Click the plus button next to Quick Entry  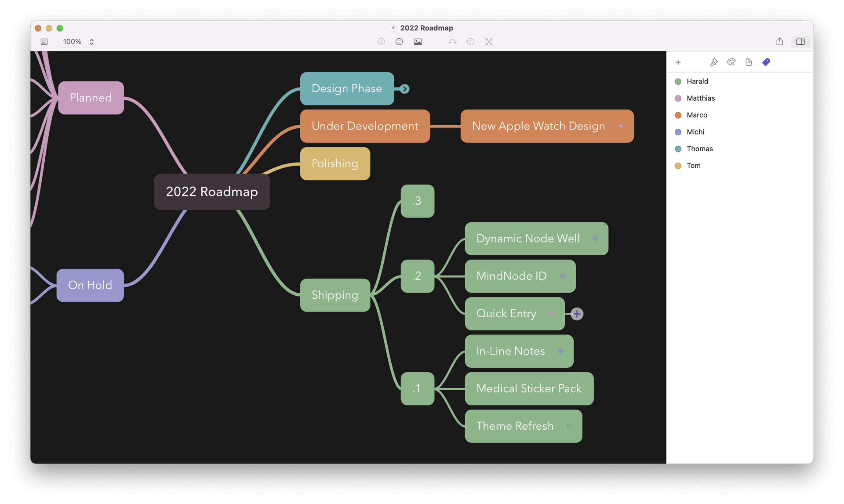(x=576, y=314)
